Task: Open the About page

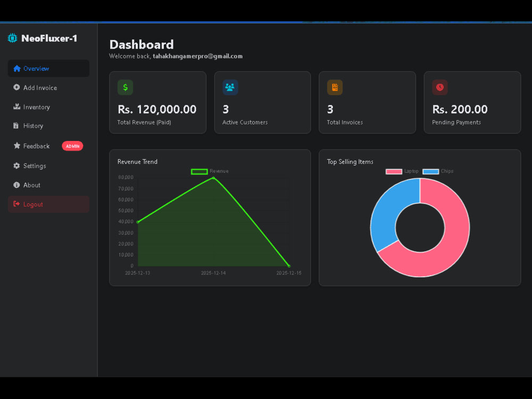Action: click(48, 185)
